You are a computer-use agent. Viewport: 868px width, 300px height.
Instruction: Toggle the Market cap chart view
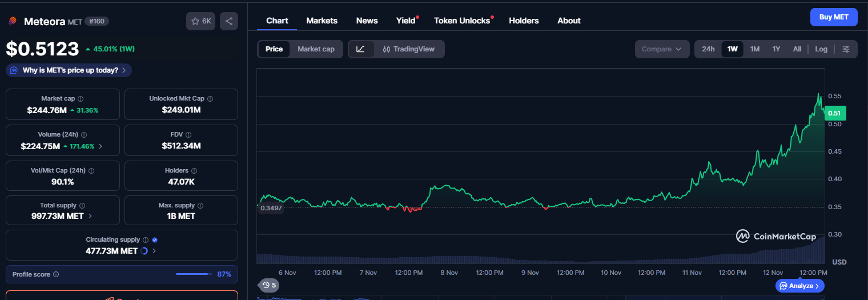pyautogui.click(x=316, y=49)
